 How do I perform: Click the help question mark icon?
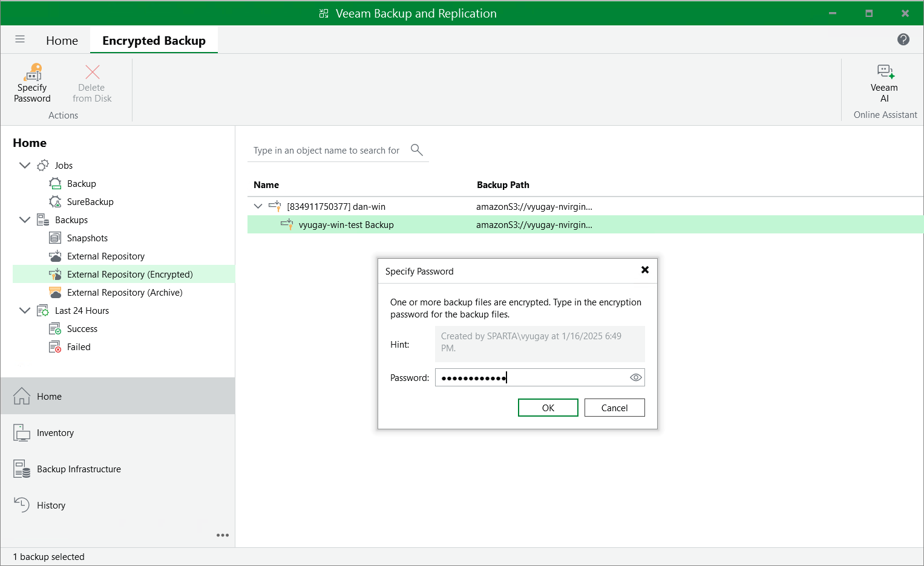[x=903, y=39]
